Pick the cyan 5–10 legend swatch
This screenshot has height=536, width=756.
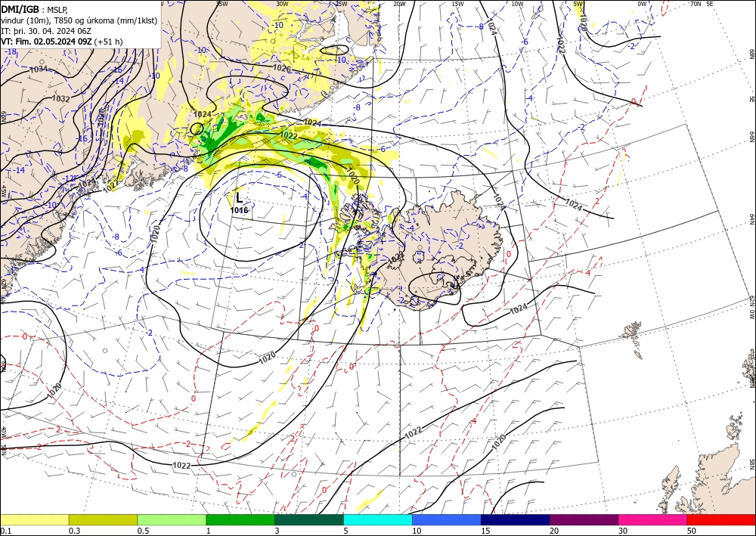point(377,519)
